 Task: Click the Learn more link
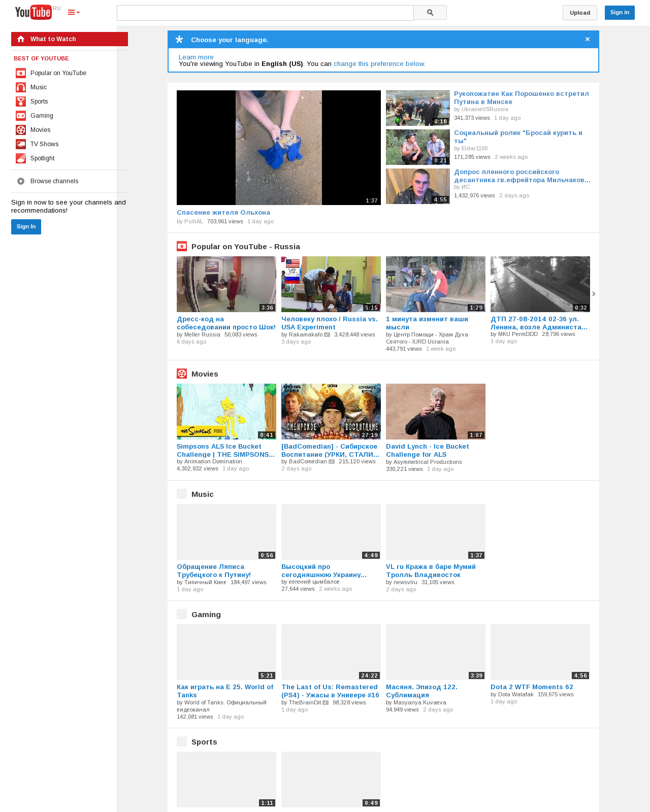(196, 57)
